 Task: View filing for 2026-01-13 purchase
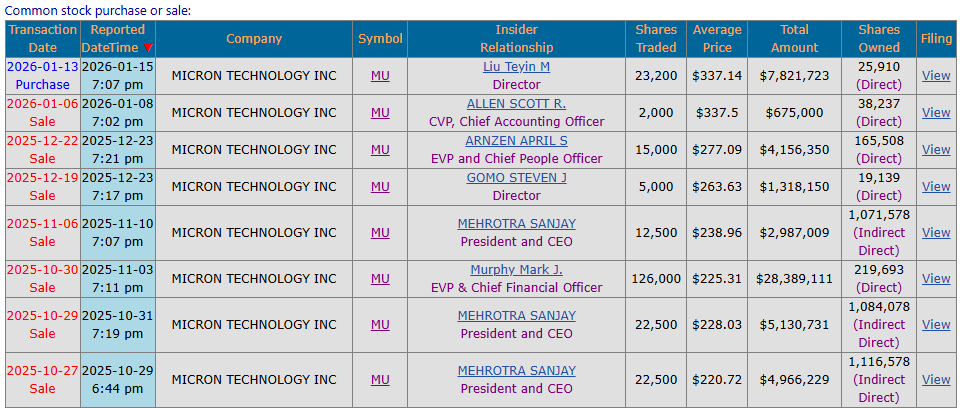[936, 76]
